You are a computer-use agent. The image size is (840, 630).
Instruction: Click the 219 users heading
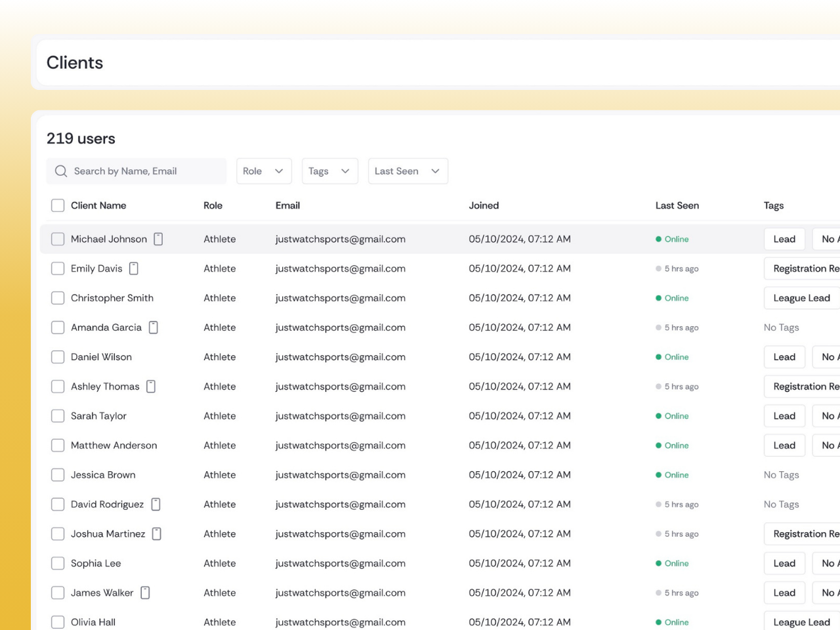81,138
